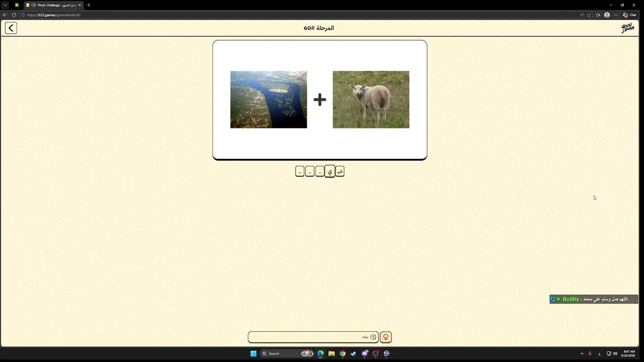Select the Photo Challenge browser tab

point(54,5)
